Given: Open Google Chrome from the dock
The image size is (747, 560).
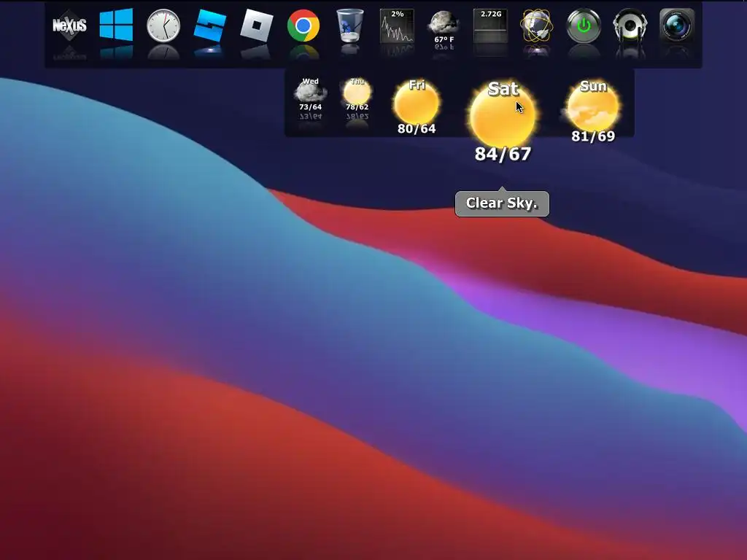Looking at the screenshot, I should click(x=303, y=26).
